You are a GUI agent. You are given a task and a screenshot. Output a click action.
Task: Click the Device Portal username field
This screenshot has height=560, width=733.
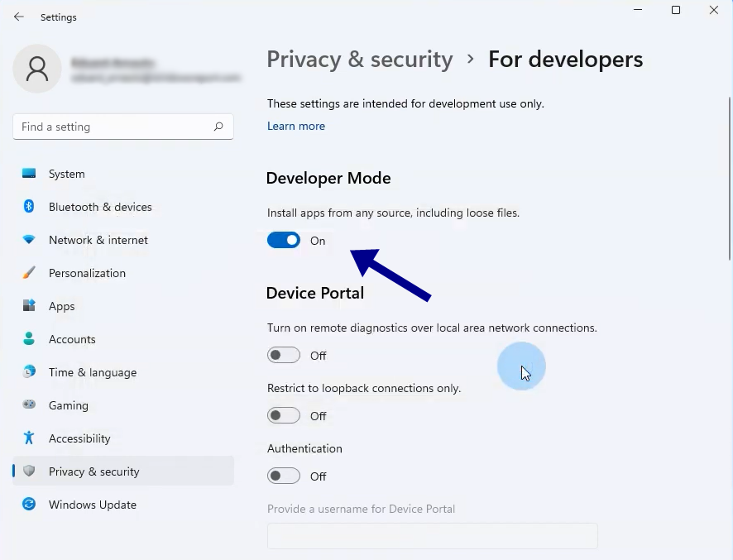coord(432,536)
